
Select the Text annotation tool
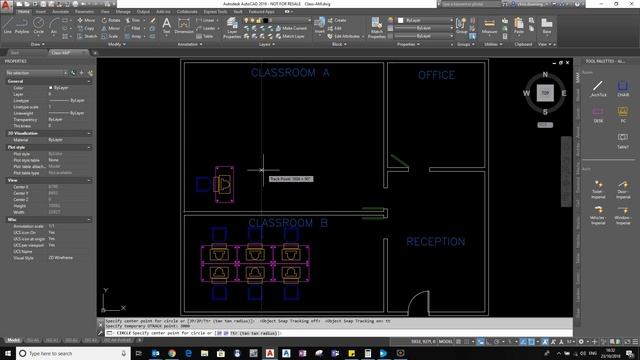167,26
